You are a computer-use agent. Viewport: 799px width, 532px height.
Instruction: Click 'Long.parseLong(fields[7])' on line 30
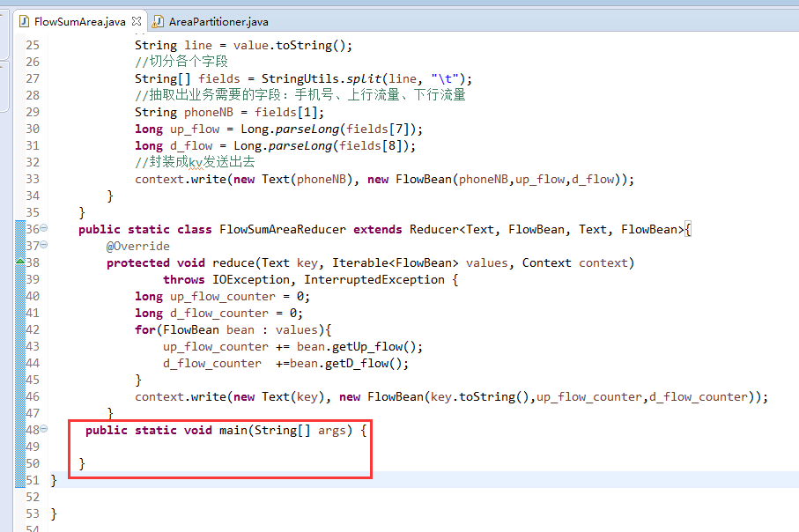coord(329,129)
